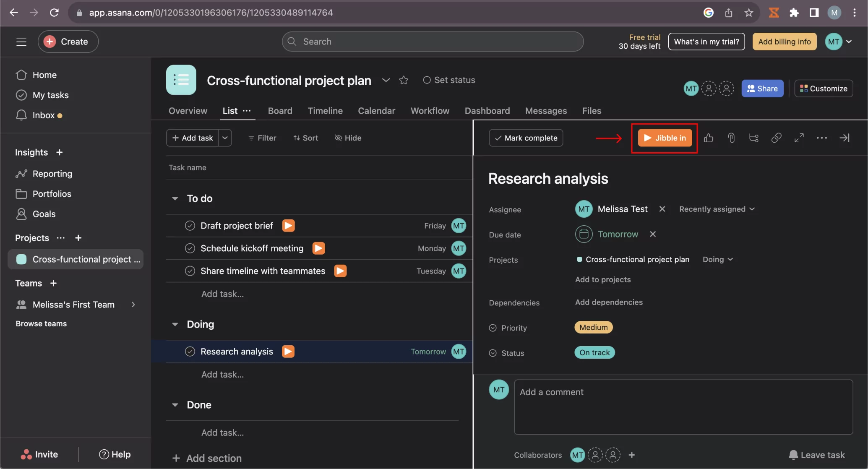The width and height of the screenshot is (868, 469).
Task: Create a new project with the plus icon
Action: (78, 238)
